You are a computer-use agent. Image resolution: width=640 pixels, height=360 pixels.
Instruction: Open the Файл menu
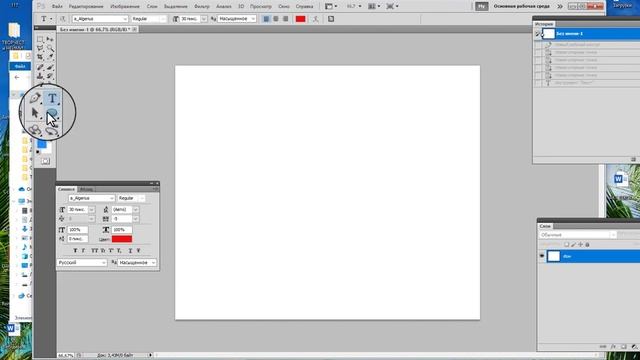(x=57, y=7)
